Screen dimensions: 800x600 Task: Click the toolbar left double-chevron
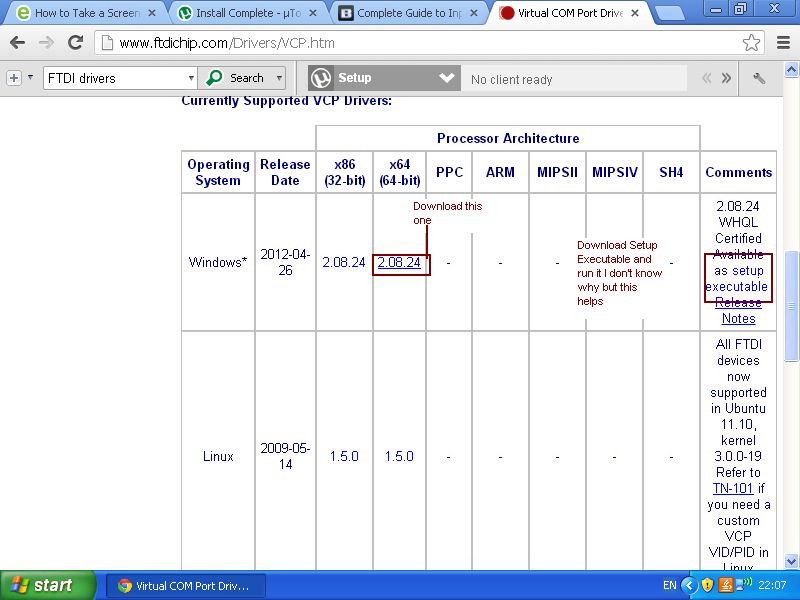[x=707, y=78]
